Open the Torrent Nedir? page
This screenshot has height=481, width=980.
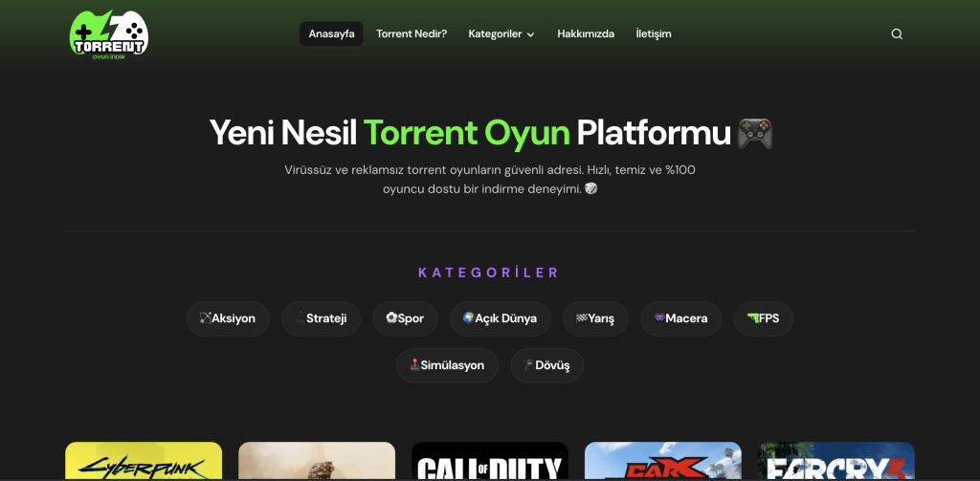pos(412,33)
